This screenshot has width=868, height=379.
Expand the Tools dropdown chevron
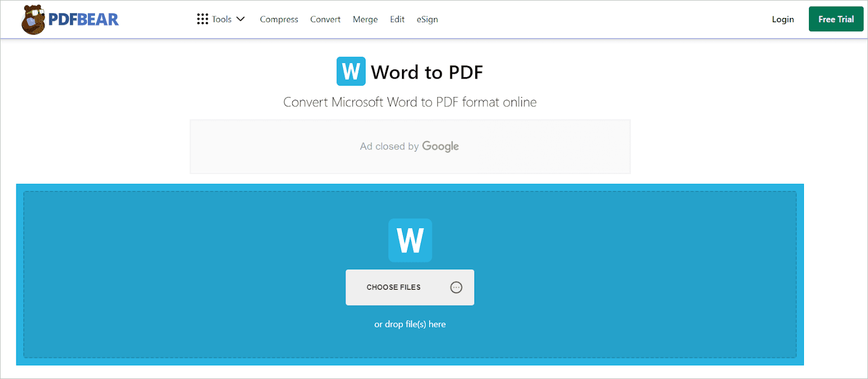(241, 19)
